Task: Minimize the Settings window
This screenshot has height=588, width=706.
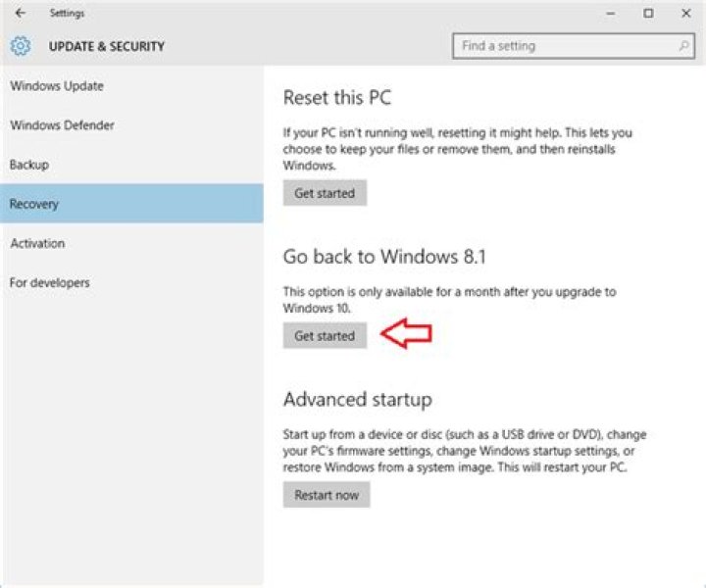Action: (611, 14)
